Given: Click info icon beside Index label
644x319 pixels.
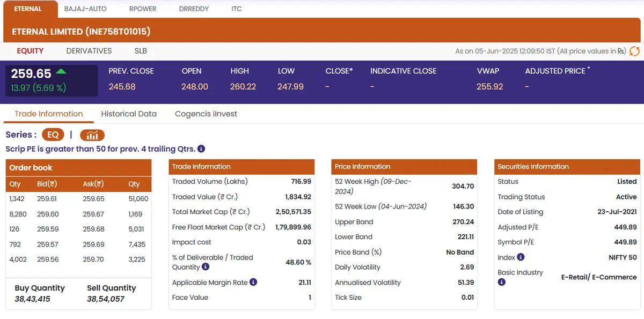Looking at the screenshot, I should click(x=521, y=257).
